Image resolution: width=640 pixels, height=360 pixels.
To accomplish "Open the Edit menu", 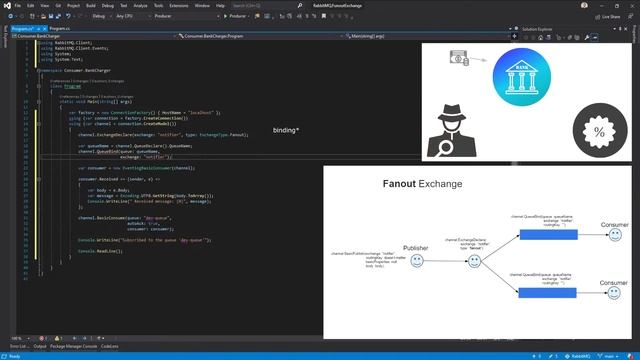I will 31,6.
